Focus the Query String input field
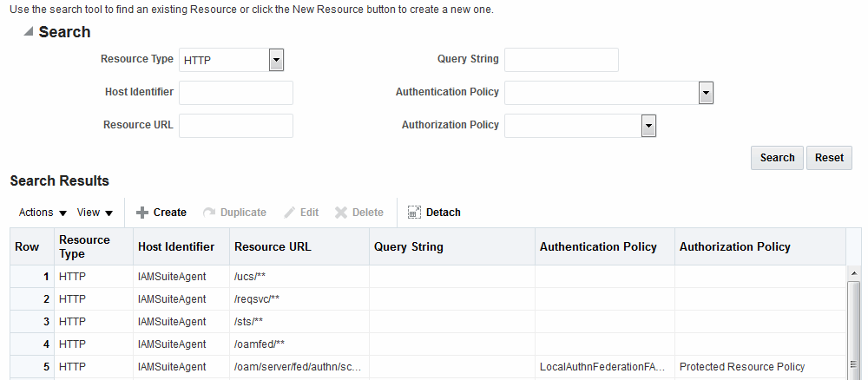Screen dimensions: 868x380 [562, 60]
